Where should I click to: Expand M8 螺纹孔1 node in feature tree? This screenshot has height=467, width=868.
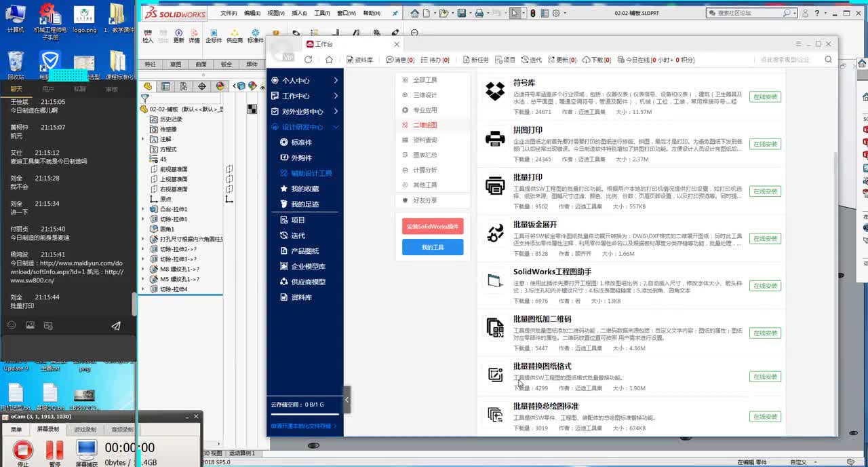click(143, 269)
